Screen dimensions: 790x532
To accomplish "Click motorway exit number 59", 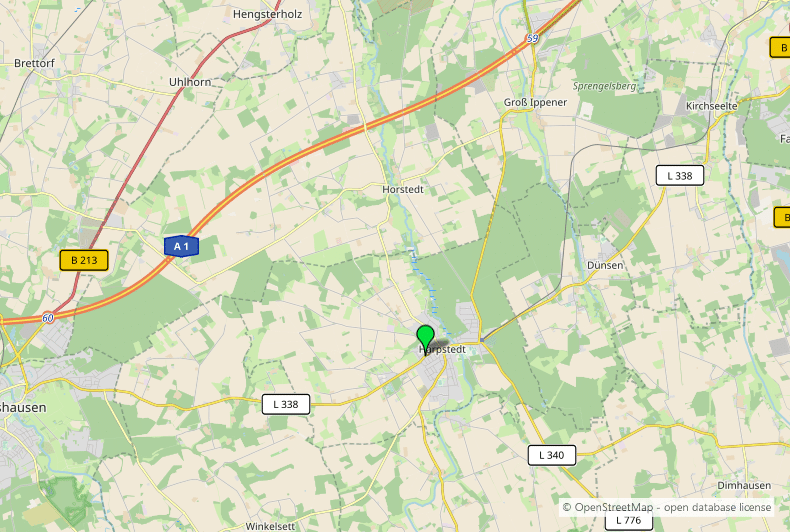I will [x=533, y=38].
